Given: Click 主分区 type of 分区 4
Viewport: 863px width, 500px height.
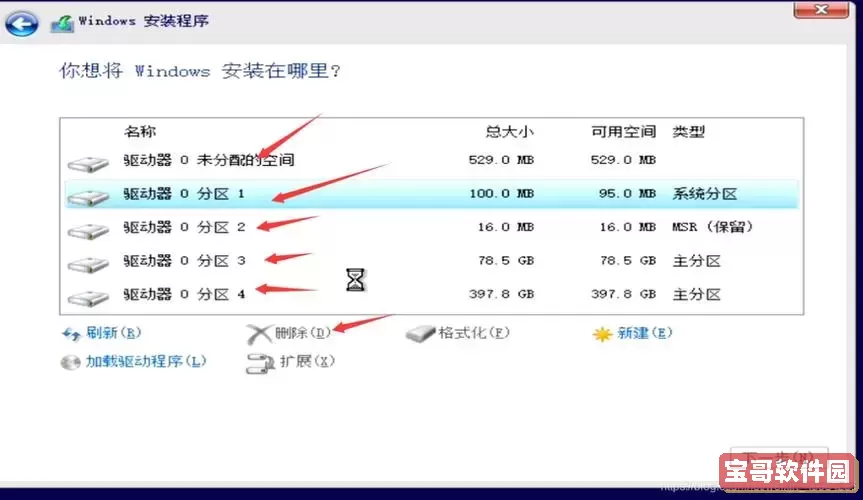Looking at the screenshot, I should pyautogui.click(x=696, y=295).
